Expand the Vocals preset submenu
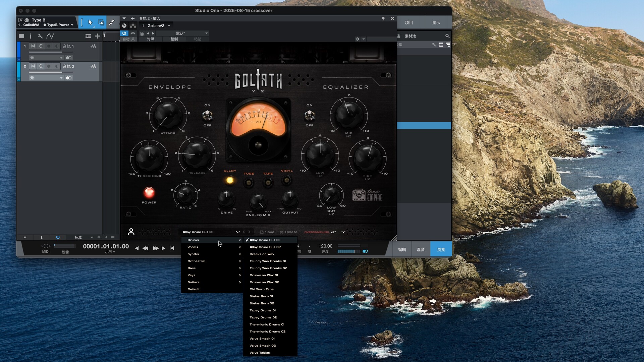The height and width of the screenshot is (362, 644). click(212, 247)
